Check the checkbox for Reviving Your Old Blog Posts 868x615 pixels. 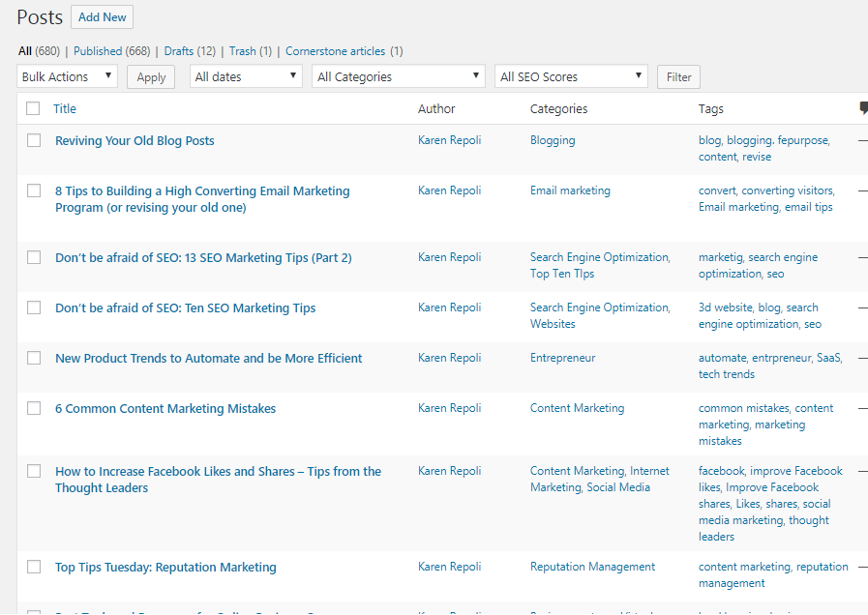tap(34, 139)
